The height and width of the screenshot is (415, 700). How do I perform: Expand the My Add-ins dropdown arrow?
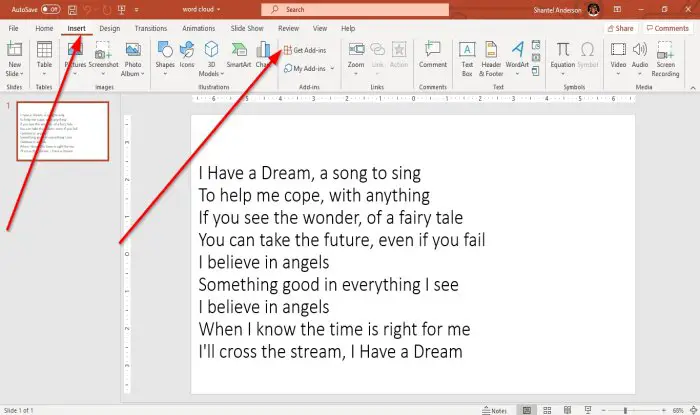(x=332, y=69)
